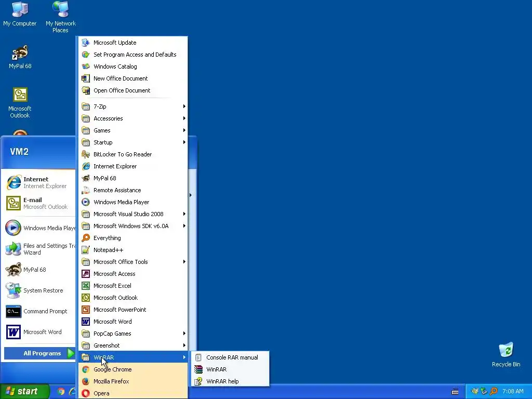Click the 'Microsoft Outlook' Programs entry text
Image resolution: width=532 pixels, height=399 pixels.
[x=116, y=298]
